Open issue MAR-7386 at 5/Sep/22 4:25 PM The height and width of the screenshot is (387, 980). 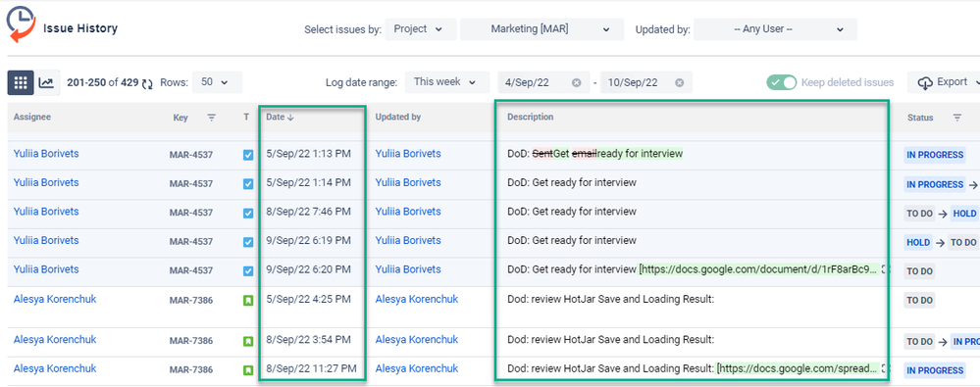click(x=191, y=300)
